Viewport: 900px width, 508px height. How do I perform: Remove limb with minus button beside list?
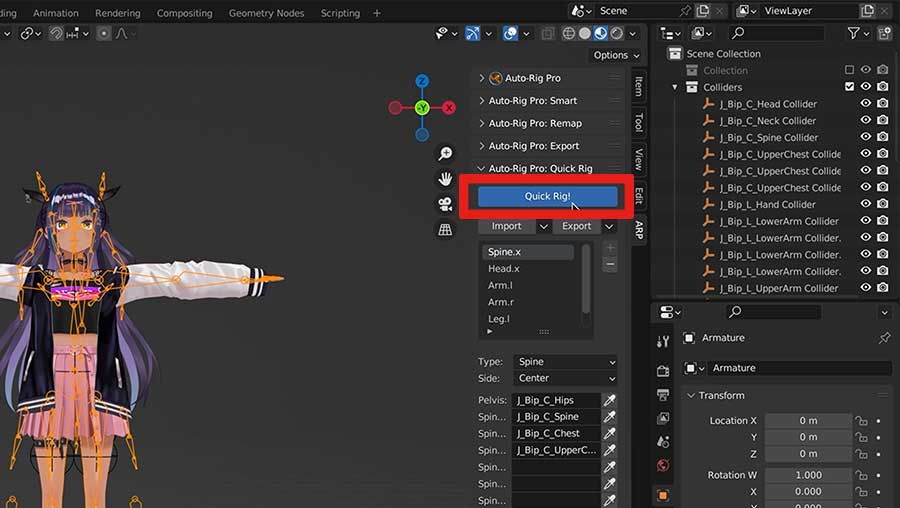coord(610,265)
